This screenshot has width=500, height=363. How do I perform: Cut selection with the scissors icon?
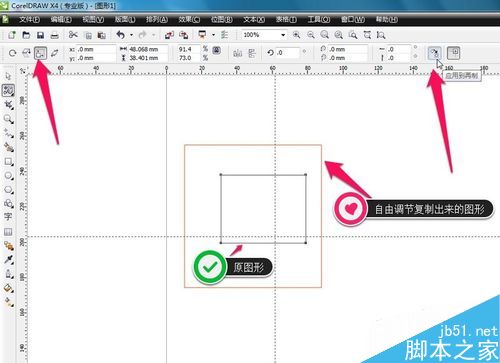tap(73, 35)
